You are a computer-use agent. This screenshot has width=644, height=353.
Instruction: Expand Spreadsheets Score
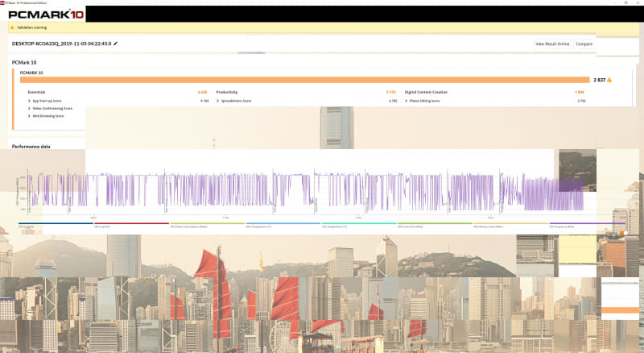pyautogui.click(x=233, y=101)
